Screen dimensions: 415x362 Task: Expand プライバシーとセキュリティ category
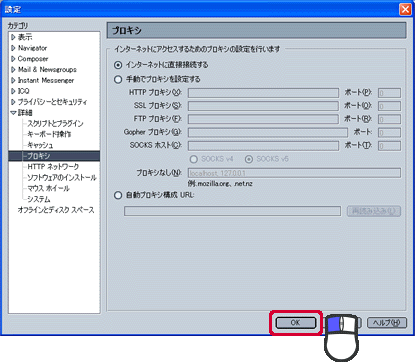click(13, 102)
